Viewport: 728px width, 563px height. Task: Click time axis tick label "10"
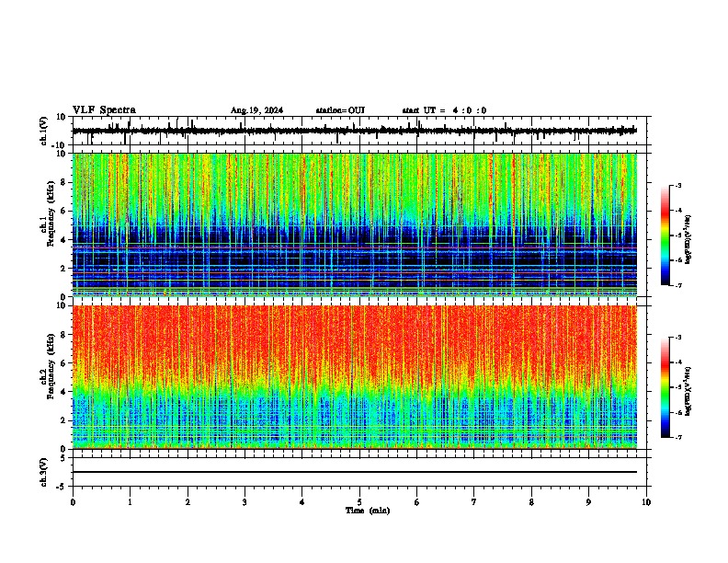(x=646, y=502)
